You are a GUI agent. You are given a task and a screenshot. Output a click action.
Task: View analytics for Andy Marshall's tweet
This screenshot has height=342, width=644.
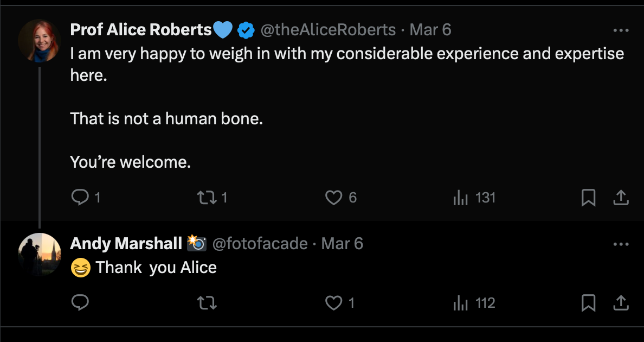point(460,303)
